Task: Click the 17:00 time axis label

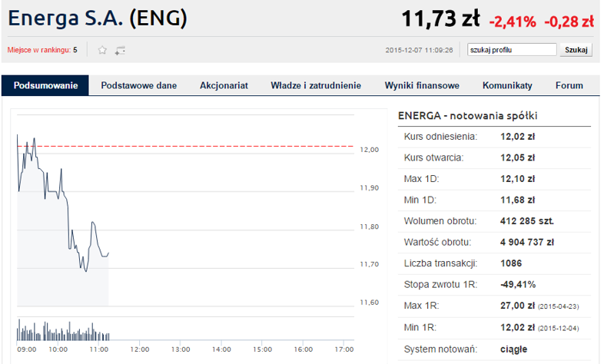Action: [x=343, y=349]
